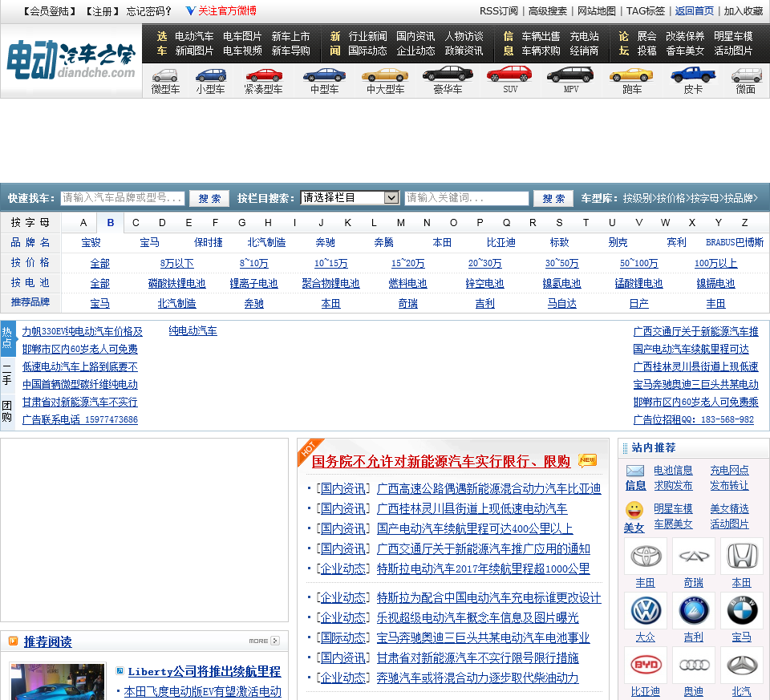Click the Chery 奇瑞 logo
Viewport: 770px width, 700px height.
coord(693,556)
